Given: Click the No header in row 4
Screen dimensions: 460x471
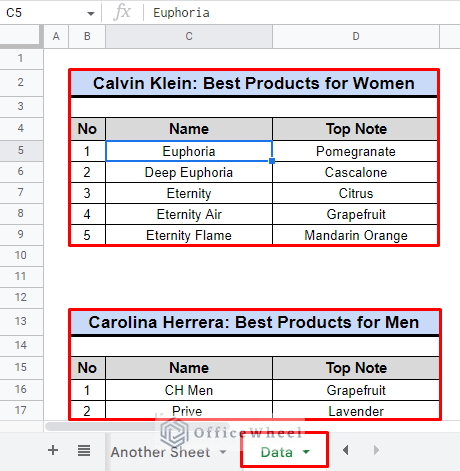Looking at the screenshot, I should (x=88, y=129).
